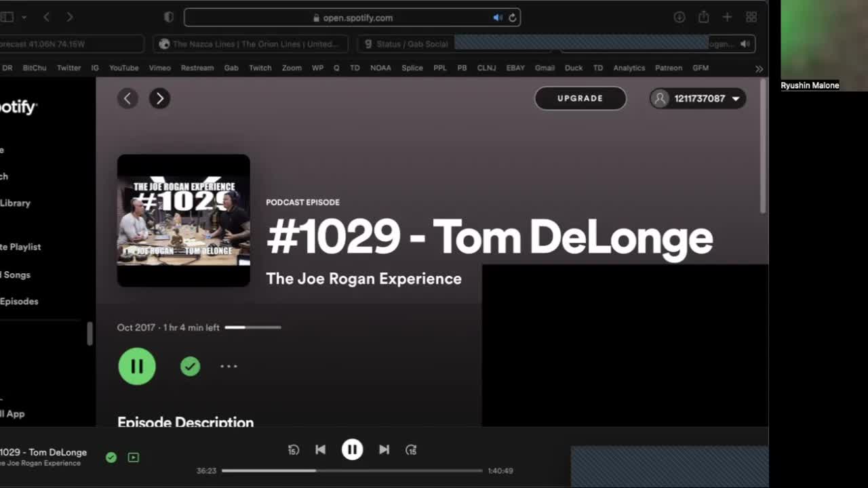Select Create Playlist in the sidebar
This screenshot has height=488, width=868.
pyautogui.click(x=20, y=247)
